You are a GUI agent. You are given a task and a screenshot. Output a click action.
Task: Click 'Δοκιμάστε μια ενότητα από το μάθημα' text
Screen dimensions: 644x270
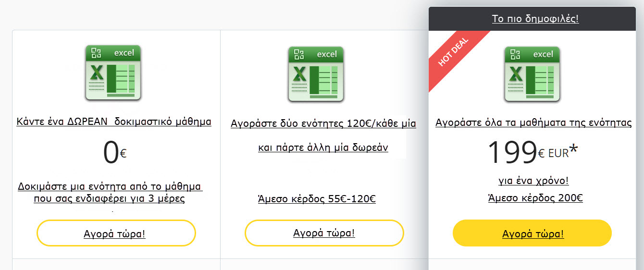coord(110,186)
